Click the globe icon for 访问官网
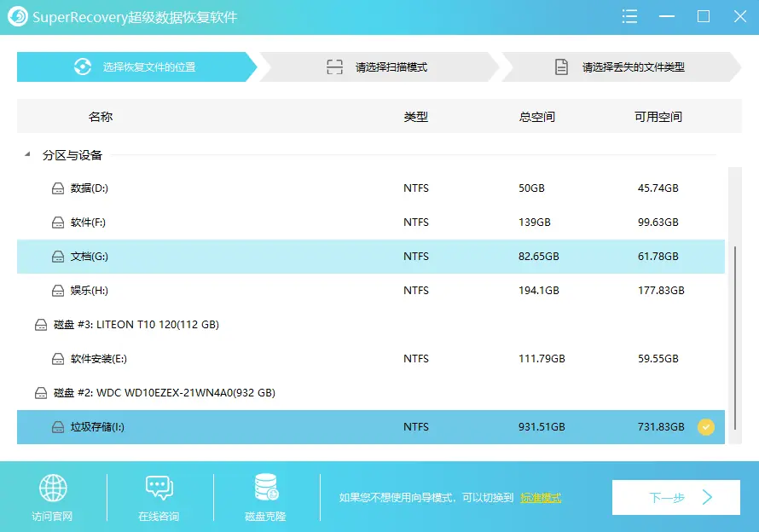This screenshot has width=759, height=532. point(53,488)
